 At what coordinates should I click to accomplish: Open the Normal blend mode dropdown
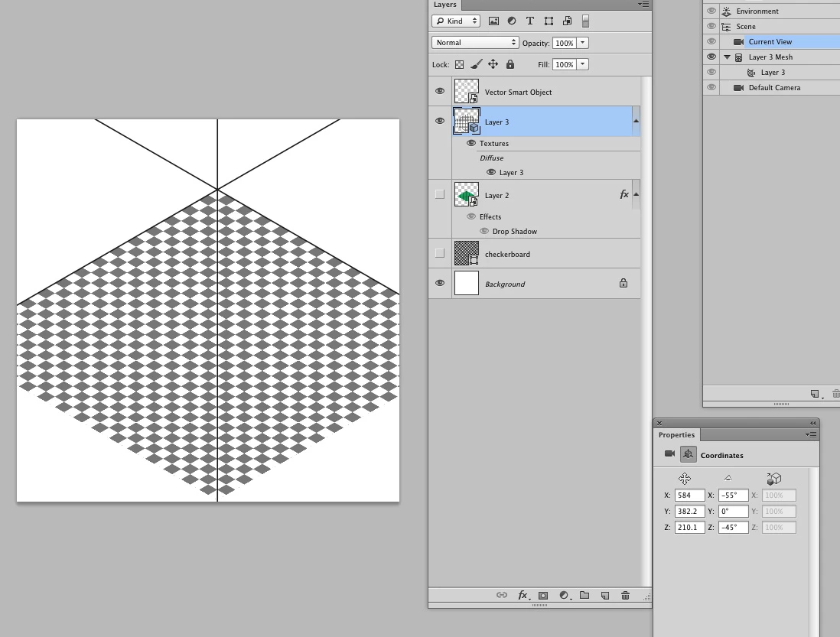(x=474, y=42)
